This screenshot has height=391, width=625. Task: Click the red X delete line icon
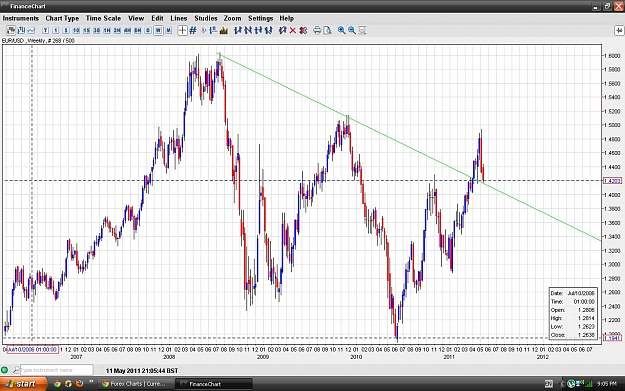click(293, 30)
